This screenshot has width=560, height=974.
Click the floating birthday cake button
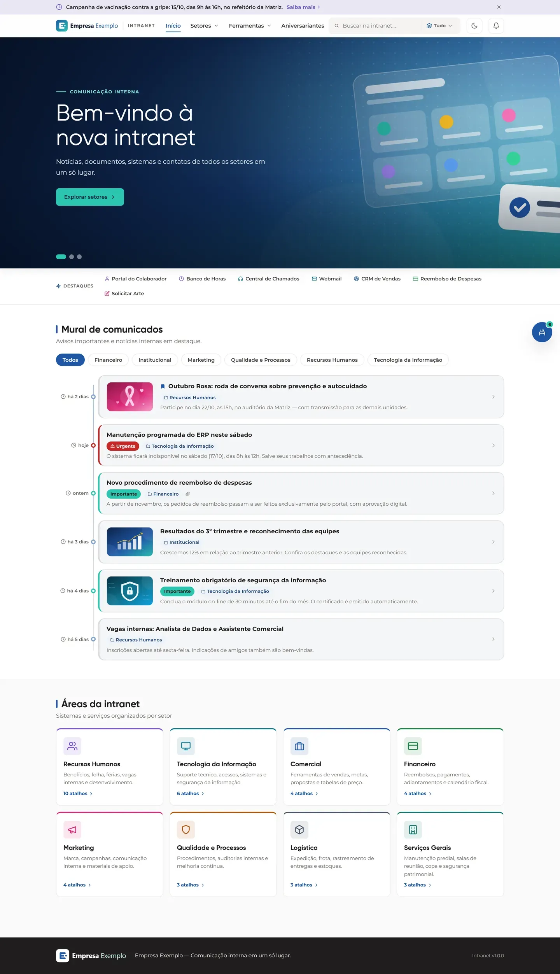542,332
